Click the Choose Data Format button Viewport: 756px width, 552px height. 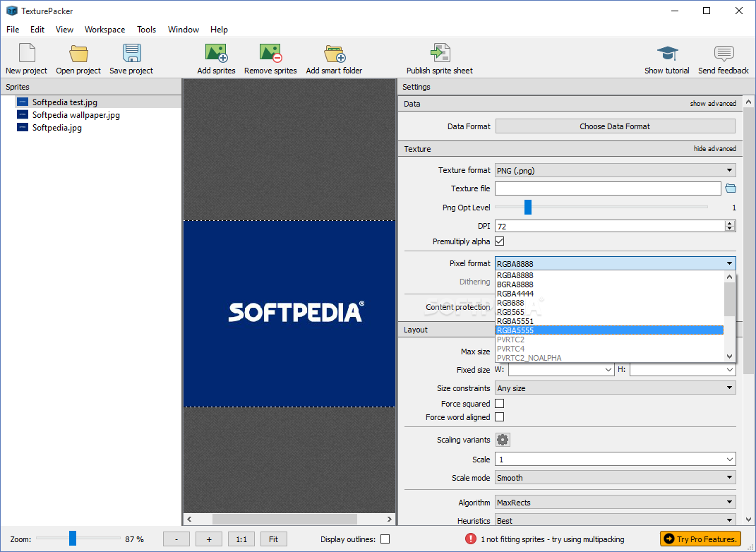(x=616, y=126)
